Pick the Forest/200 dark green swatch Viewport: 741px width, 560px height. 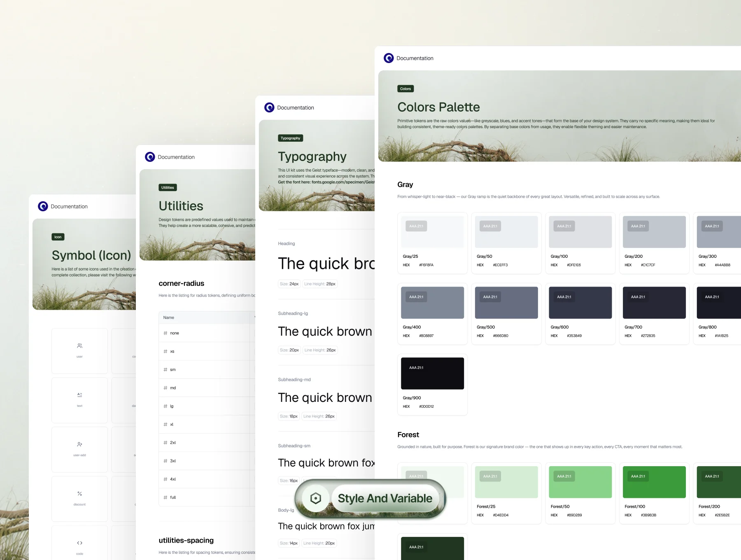[719, 482]
